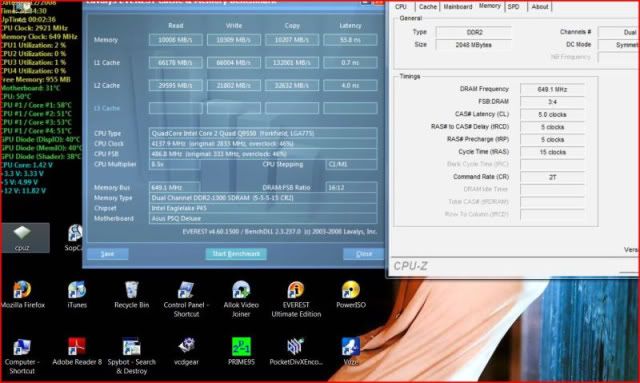The height and width of the screenshot is (383, 640).
Task: Click the CPU FSB value field
Action: pos(263,154)
